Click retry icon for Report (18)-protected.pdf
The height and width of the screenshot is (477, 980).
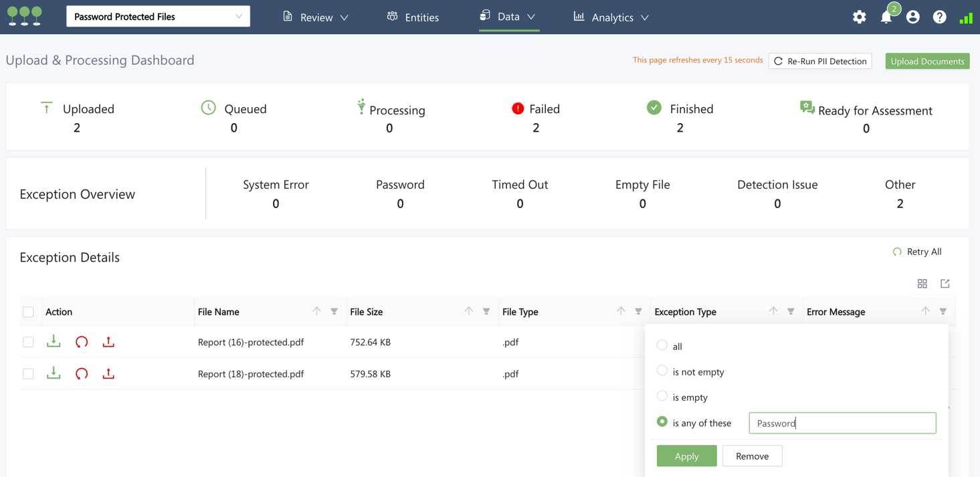point(82,374)
